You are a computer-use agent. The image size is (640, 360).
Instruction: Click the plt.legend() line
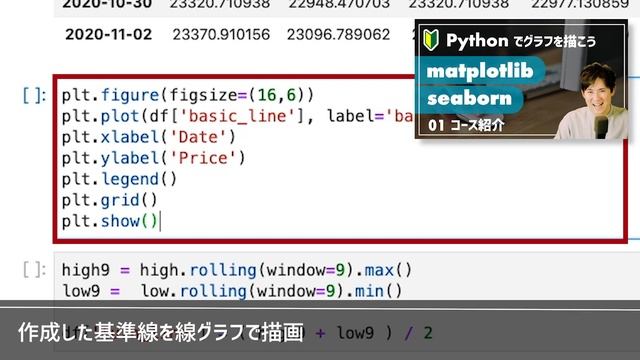coord(119,179)
